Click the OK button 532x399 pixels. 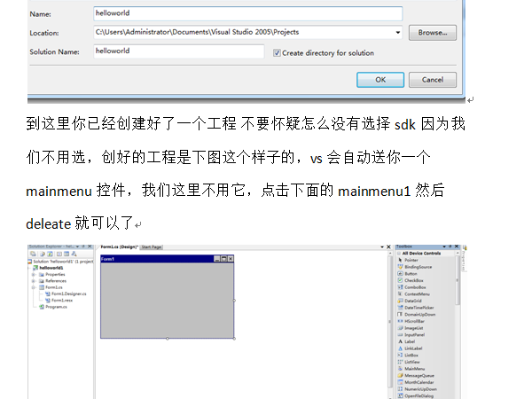pos(379,80)
